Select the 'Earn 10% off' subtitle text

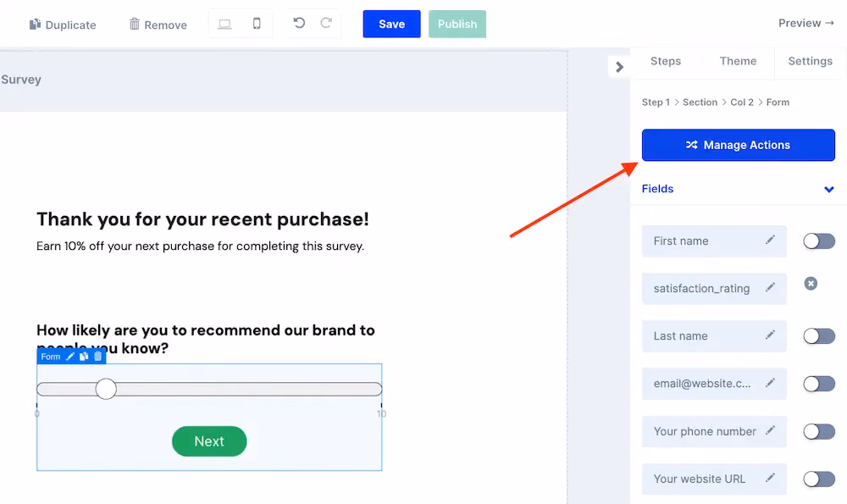point(201,246)
